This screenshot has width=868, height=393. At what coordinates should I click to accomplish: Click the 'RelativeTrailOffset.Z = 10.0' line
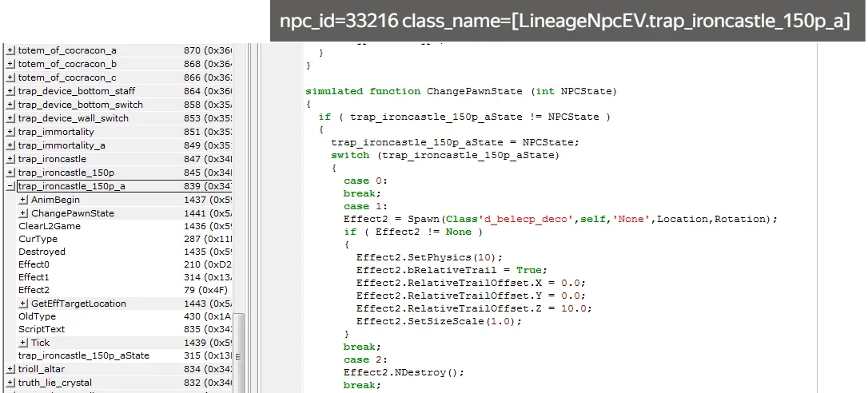475,308
